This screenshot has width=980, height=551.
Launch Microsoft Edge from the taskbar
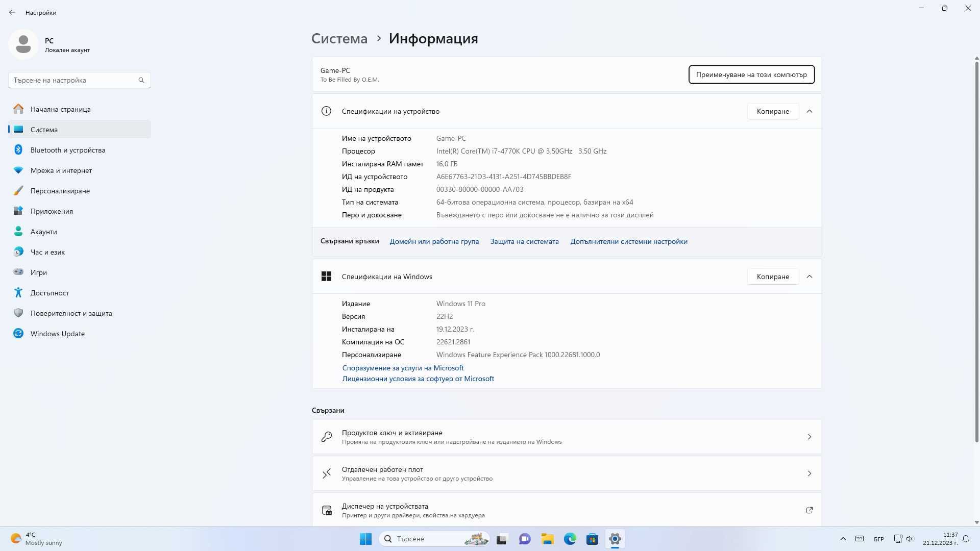(x=570, y=539)
